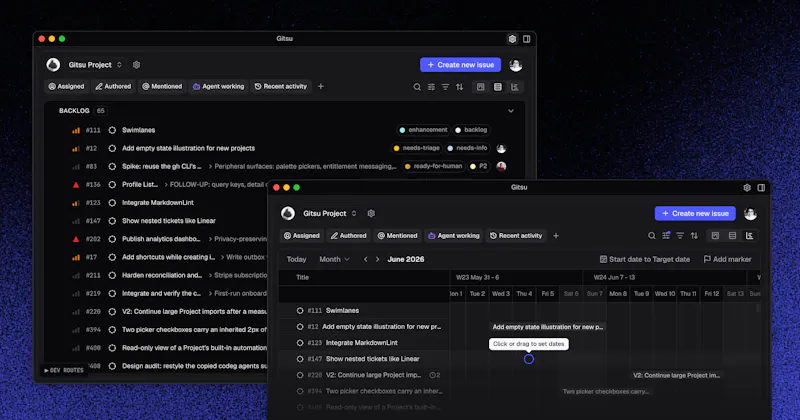Collapse the BACKLOG section

[511, 111]
